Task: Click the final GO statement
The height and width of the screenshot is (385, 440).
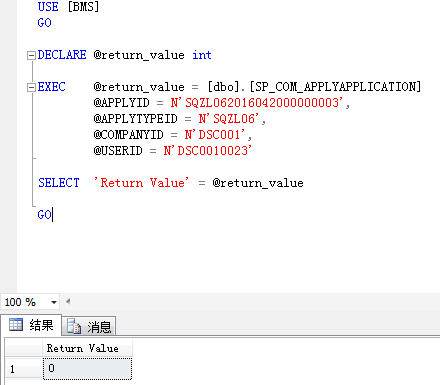Action: 44,215
